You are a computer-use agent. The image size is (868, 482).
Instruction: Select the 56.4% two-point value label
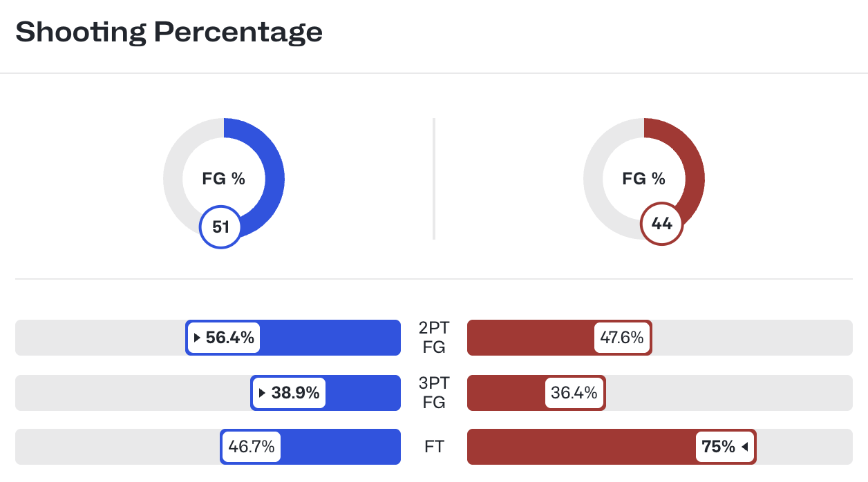tap(230, 338)
